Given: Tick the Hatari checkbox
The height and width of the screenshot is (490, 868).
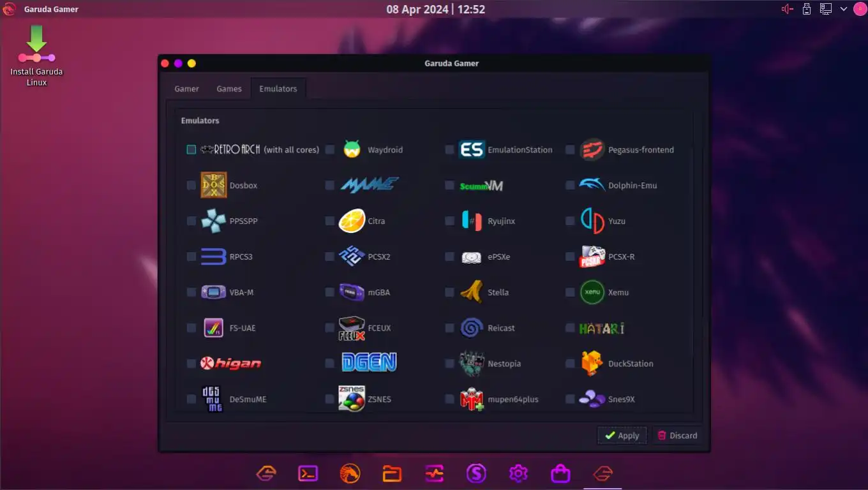Looking at the screenshot, I should click(570, 328).
